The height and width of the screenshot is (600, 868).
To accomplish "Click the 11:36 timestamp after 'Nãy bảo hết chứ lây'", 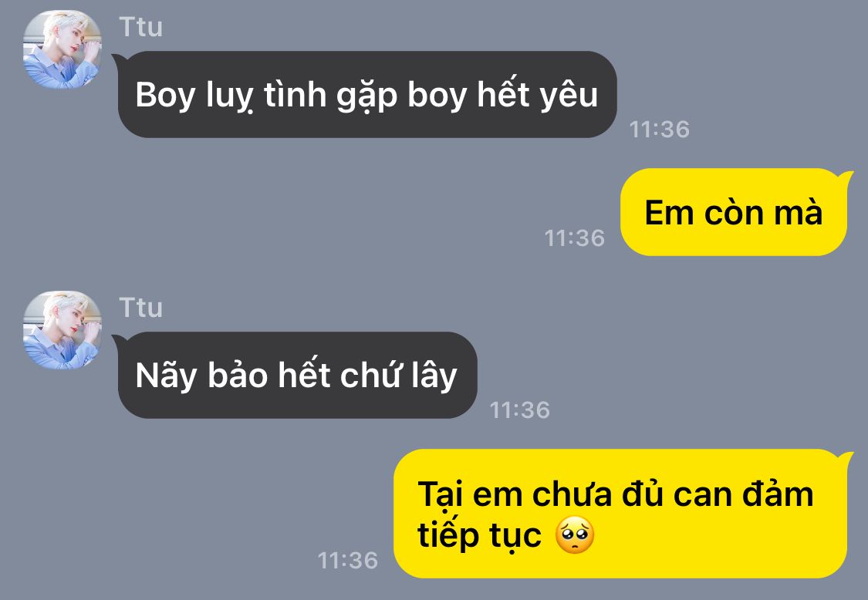I will [520, 410].
